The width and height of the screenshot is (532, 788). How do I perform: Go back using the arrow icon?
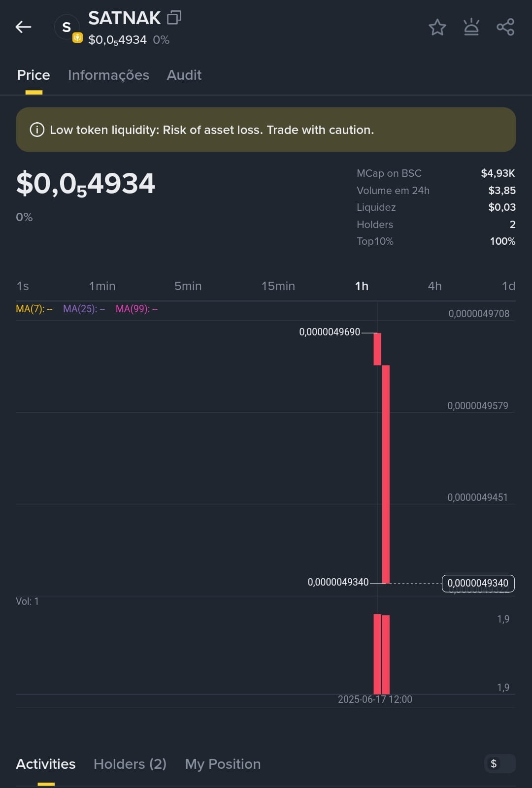[23, 27]
